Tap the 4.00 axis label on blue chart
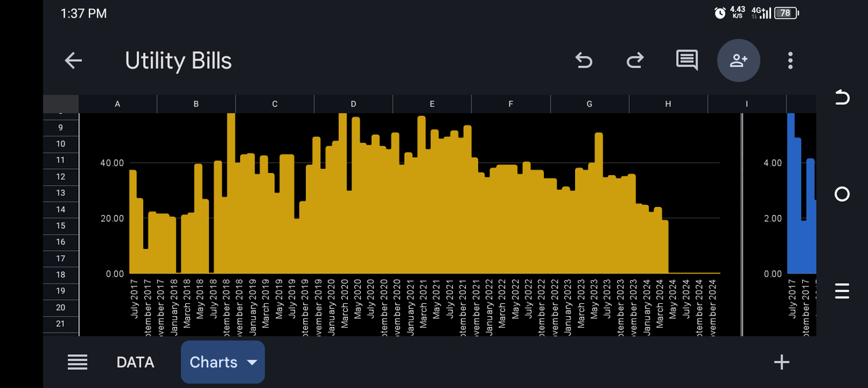 click(x=772, y=163)
